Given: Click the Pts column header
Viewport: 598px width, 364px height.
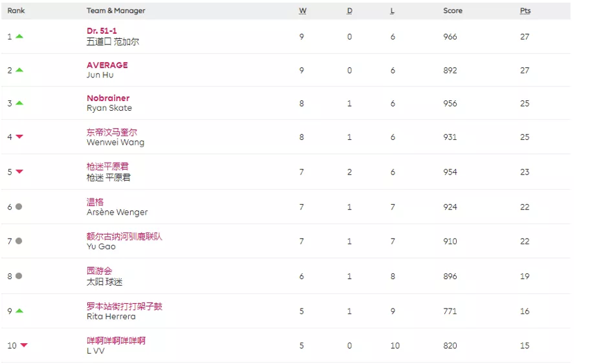Looking at the screenshot, I should [x=525, y=11].
